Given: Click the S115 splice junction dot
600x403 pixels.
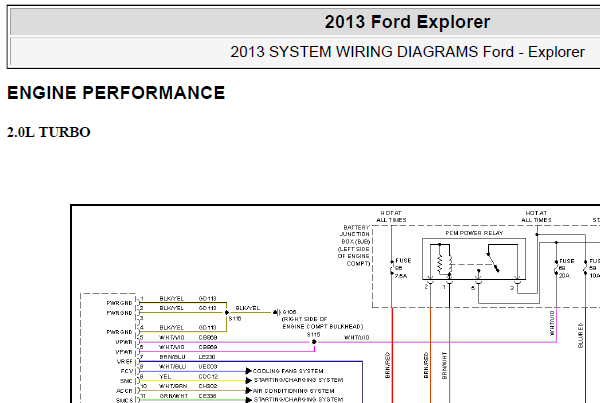Looking at the screenshot, I should tap(314, 342).
